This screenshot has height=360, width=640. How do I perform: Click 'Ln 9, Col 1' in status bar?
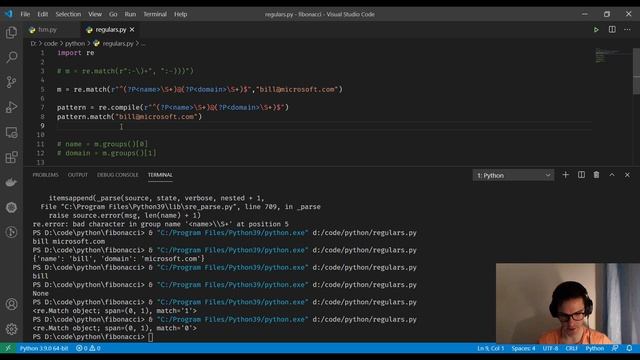point(491,348)
